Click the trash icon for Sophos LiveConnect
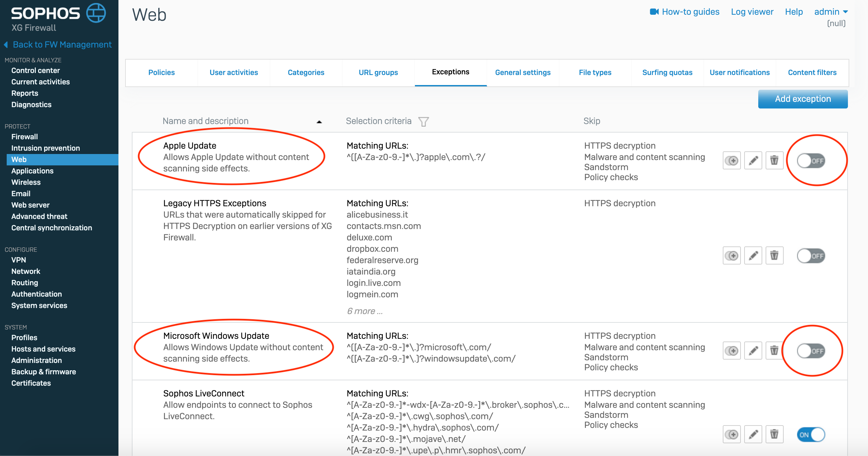868x456 pixels. [774, 435]
